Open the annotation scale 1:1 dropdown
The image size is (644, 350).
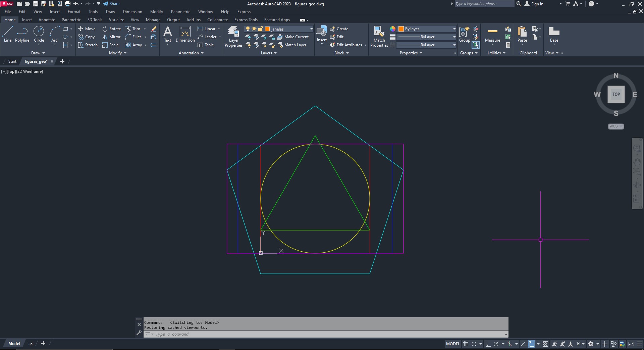click(580, 344)
